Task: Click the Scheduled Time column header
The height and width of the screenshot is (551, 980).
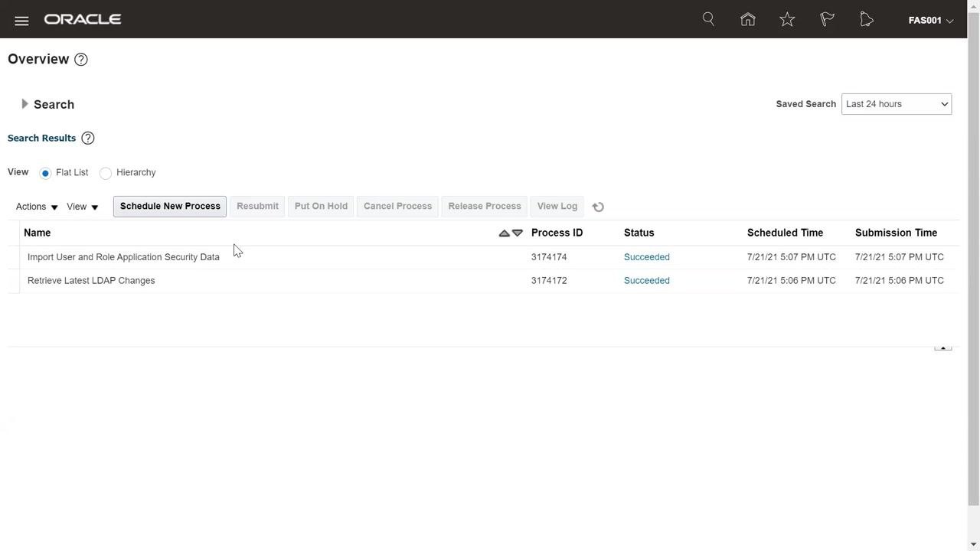Action: (x=785, y=233)
